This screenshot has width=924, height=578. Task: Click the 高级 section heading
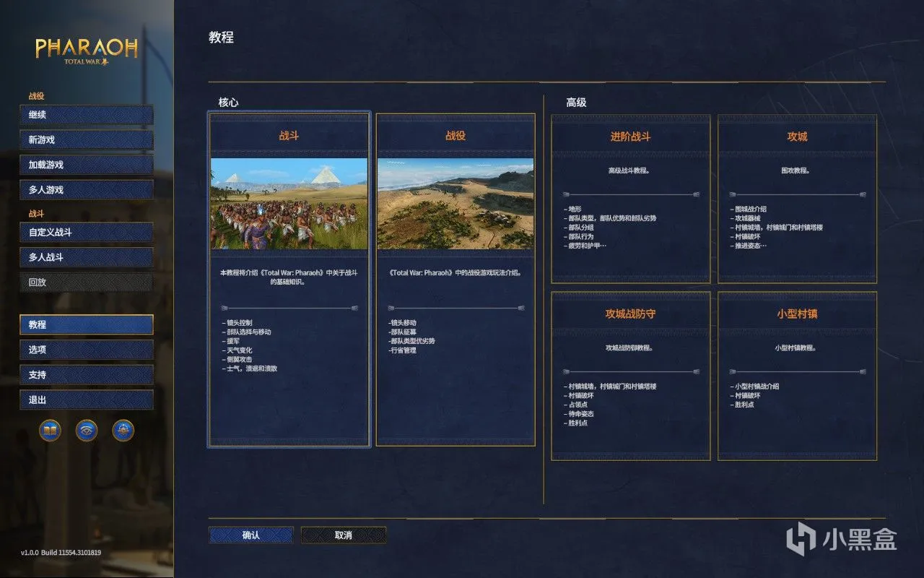pos(576,103)
